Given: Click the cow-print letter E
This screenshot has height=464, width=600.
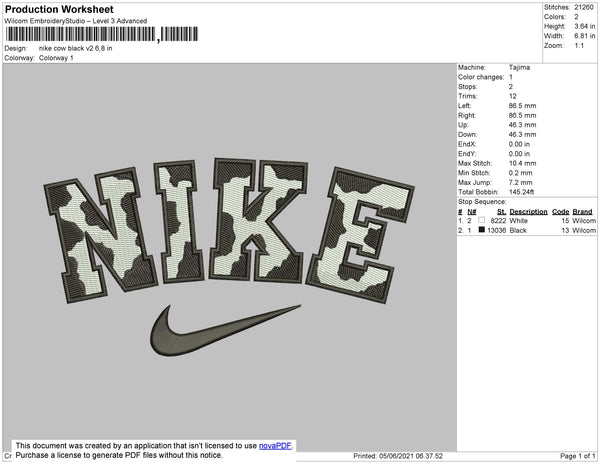Looking at the screenshot, I should point(363,229).
